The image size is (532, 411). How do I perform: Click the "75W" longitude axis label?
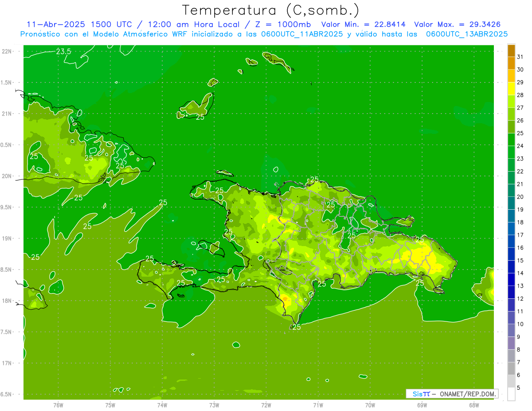(110, 405)
